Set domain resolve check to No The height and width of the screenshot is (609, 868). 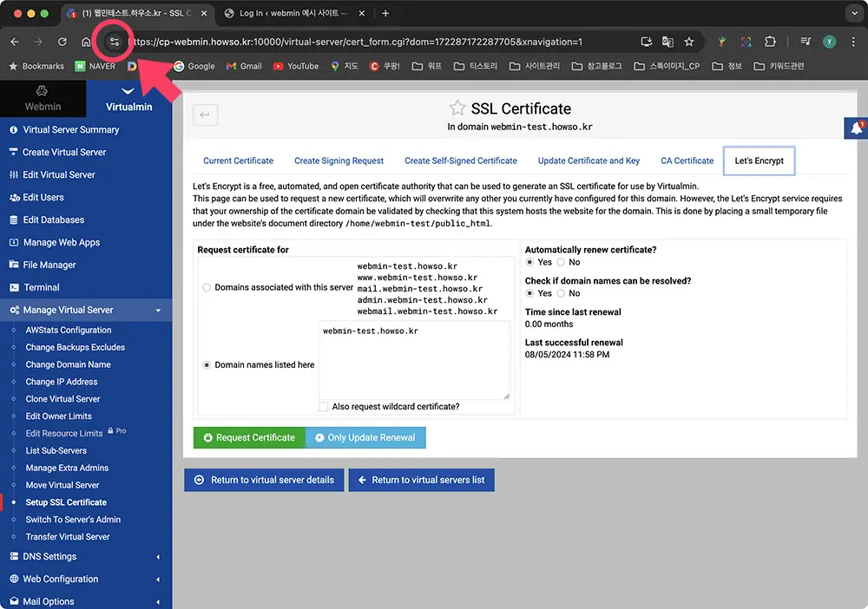point(561,293)
